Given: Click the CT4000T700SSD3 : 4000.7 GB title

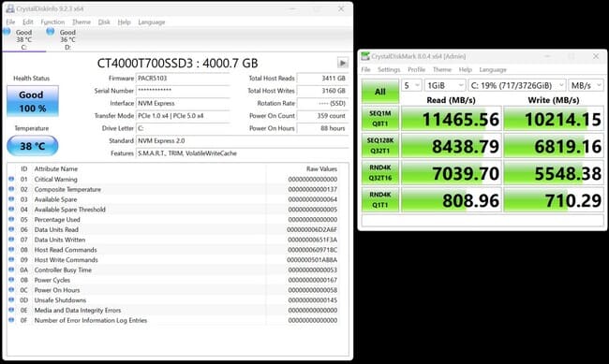Looking at the screenshot, I should tap(177, 64).
